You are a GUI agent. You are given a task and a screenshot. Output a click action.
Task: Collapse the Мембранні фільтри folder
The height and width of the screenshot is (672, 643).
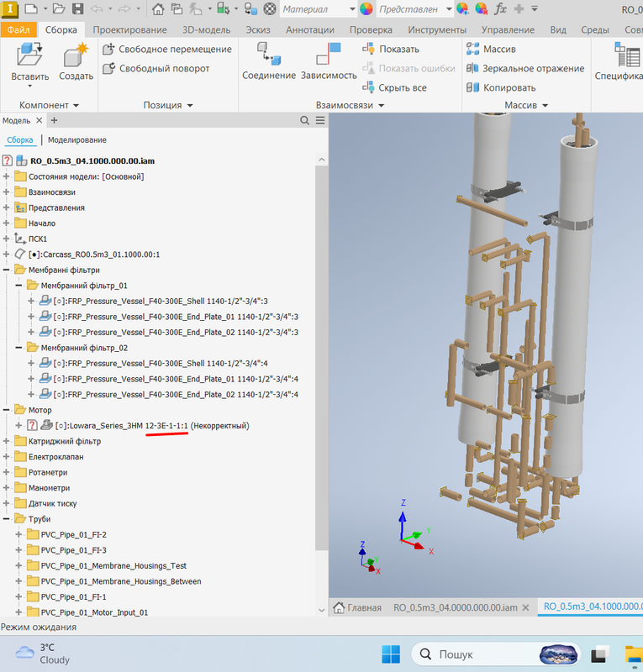point(6,270)
